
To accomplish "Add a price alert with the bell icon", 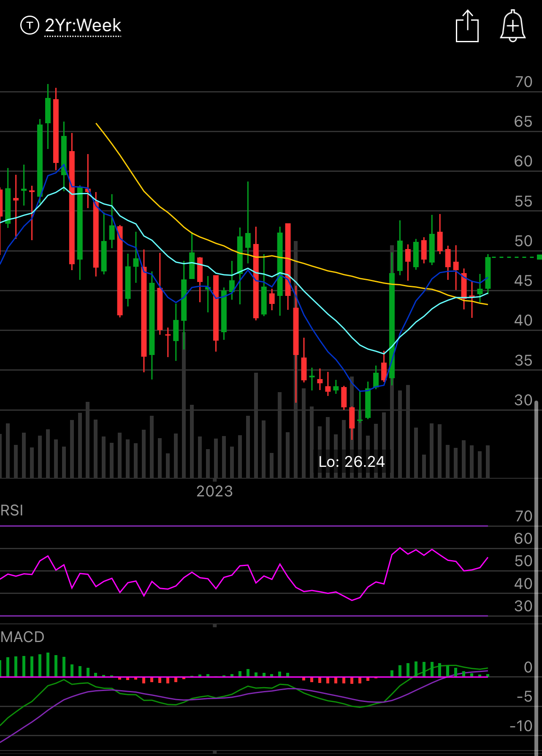I will coord(513,26).
